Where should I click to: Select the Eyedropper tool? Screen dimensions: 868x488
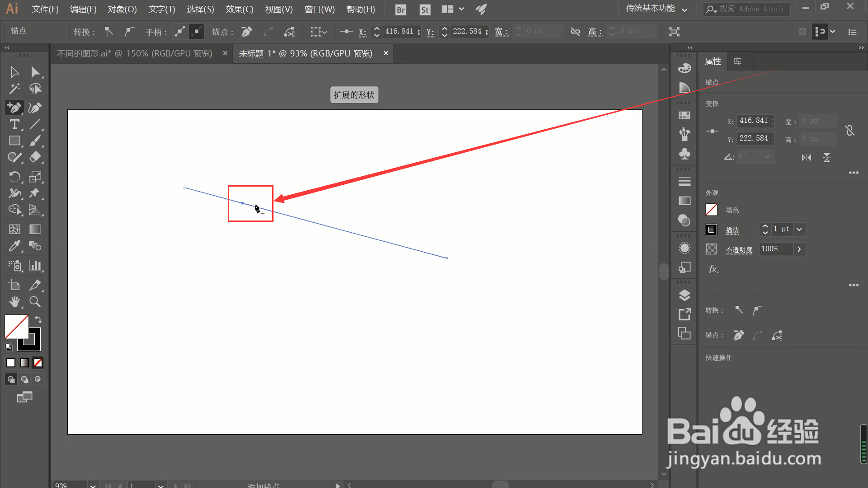[14, 246]
